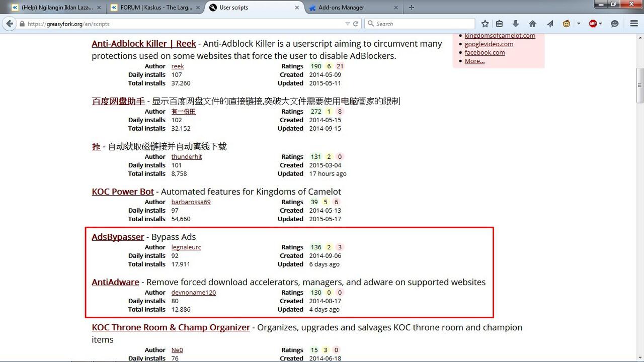The width and height of the screenshot is (644, 362).
Task: Open the URL bar history dropdown
Action: [x=348, y=24]
